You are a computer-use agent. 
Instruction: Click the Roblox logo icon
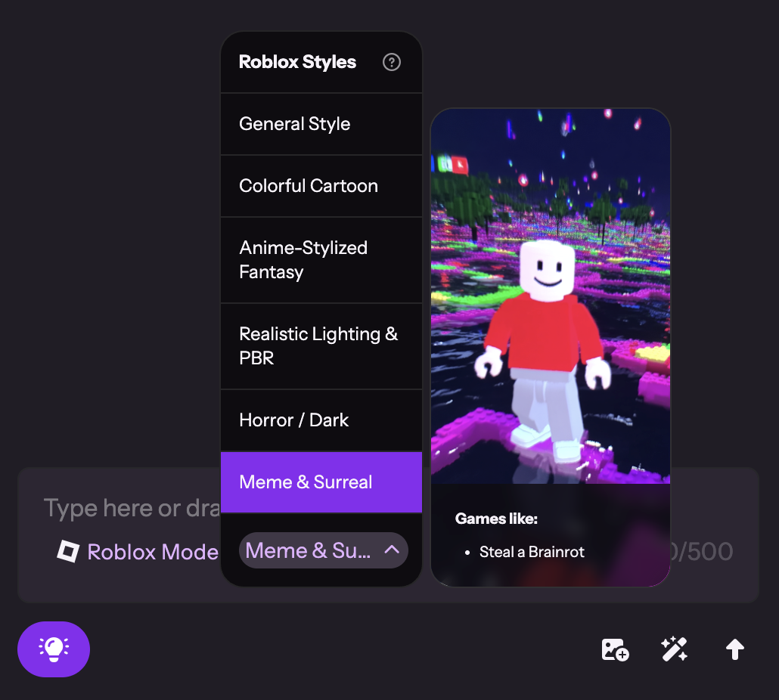(68, 551)
